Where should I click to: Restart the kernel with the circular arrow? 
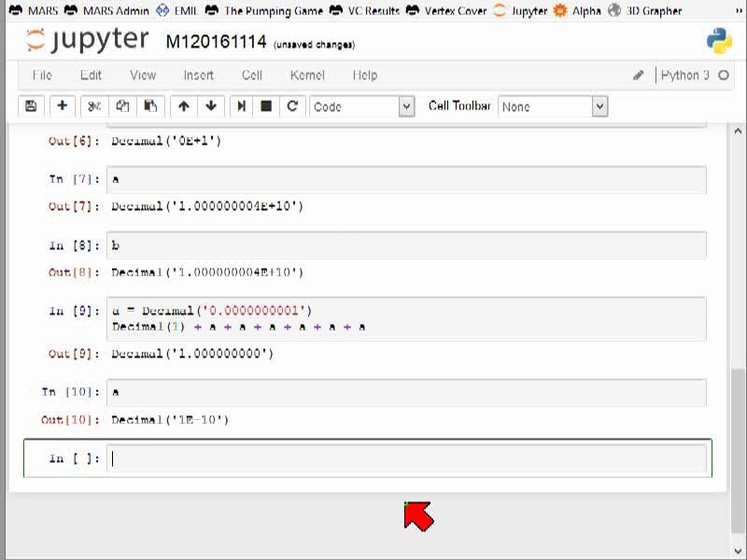click(292, 106)
